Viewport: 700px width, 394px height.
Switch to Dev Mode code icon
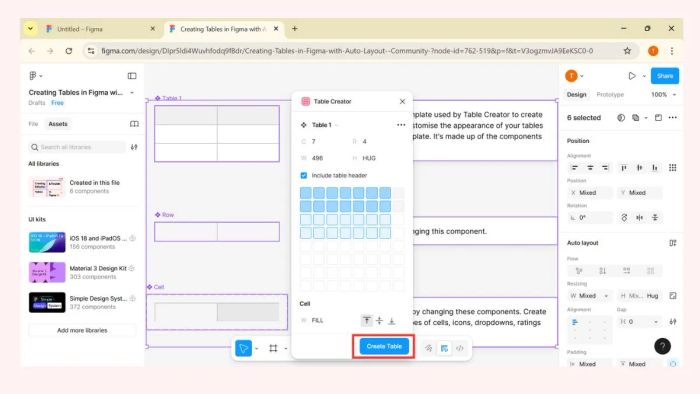click(460, 348)
